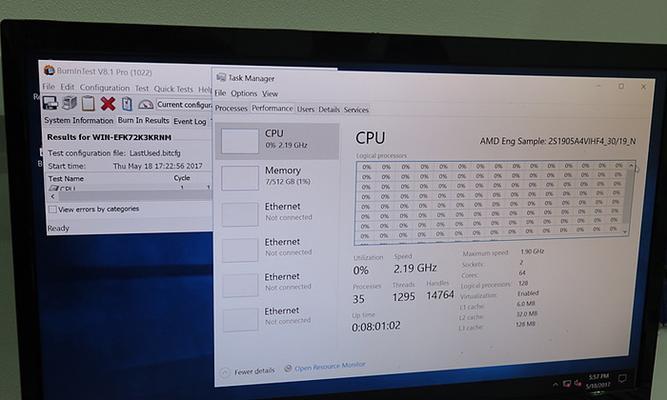This screenshot has height=400, width=667.
Task: Click Results for WIN-EFK72K3KRNM heading
Action: tap(109, 137)
